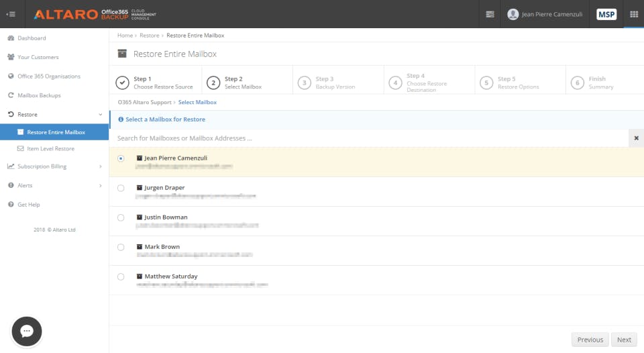Click the Altaro Office365 Backup logo
Screen dimensions: 644x353
click(95, 14)
